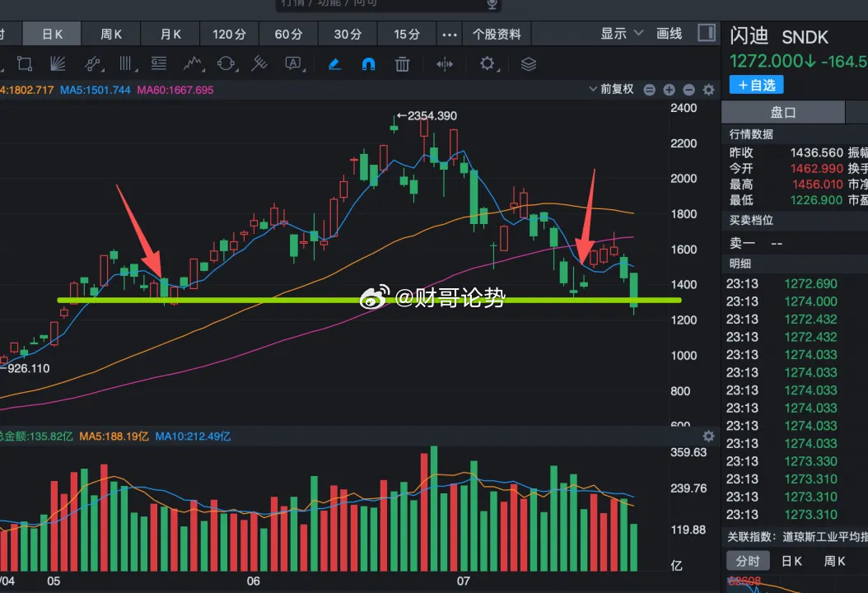
Task: Click the 1273.330 trade detail row
Action: [796, 461]
